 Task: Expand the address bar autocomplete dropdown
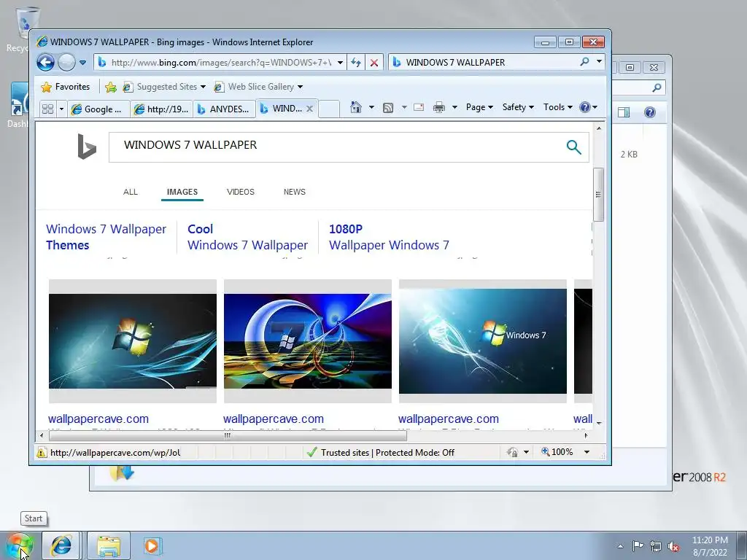340,63
